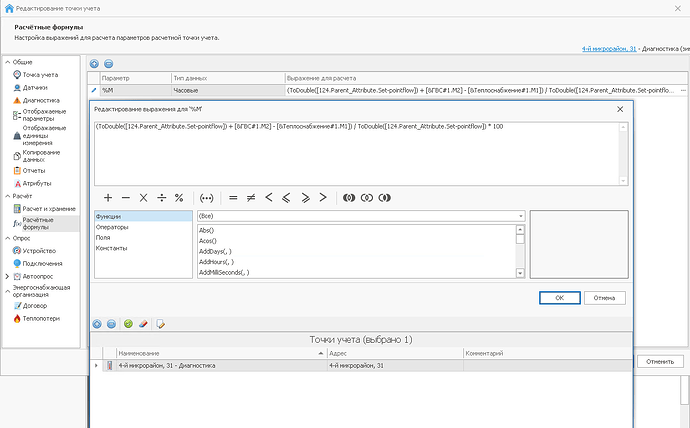Insert the division operator
690x428 pixels.
coord(161,198)
